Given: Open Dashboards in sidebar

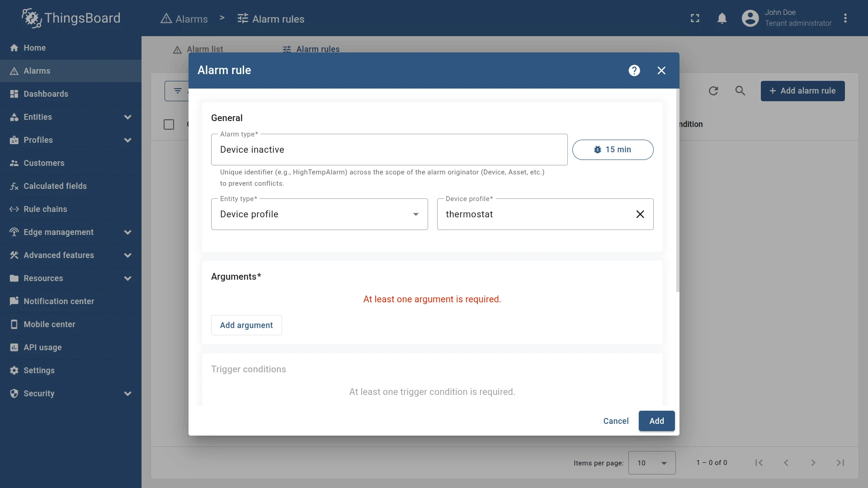Looking at the screenshot, I should pyautogui.click(x=71, y=94).
